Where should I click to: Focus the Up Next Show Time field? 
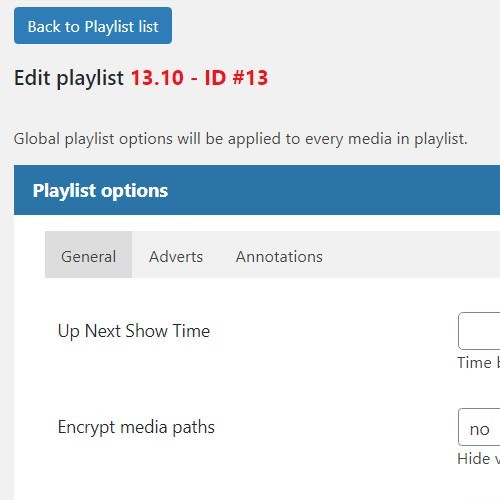click(x=479, y=331)
